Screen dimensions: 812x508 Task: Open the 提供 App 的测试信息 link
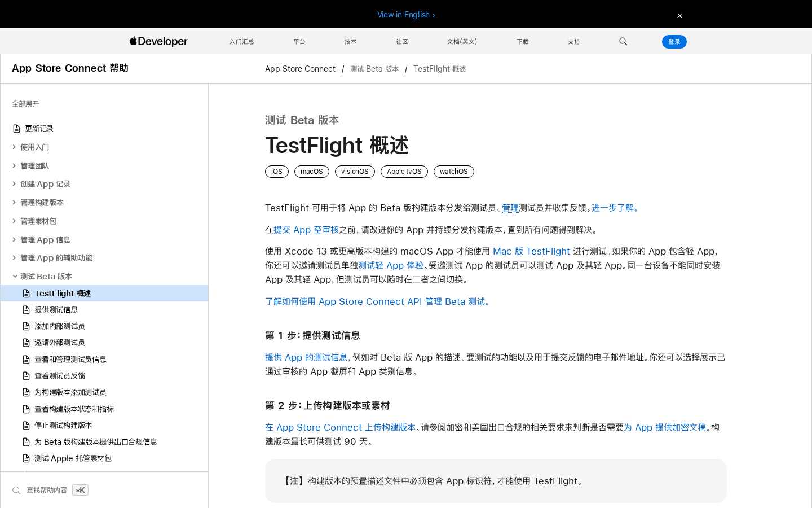point(306,357)
